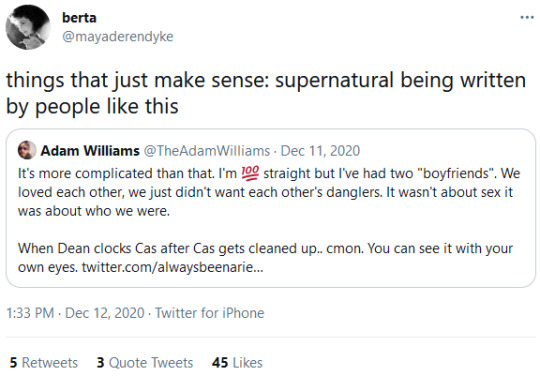Open the three-dot more options menu
The image size is (540, 376).
pyautogui.click(x=527, y=17)
